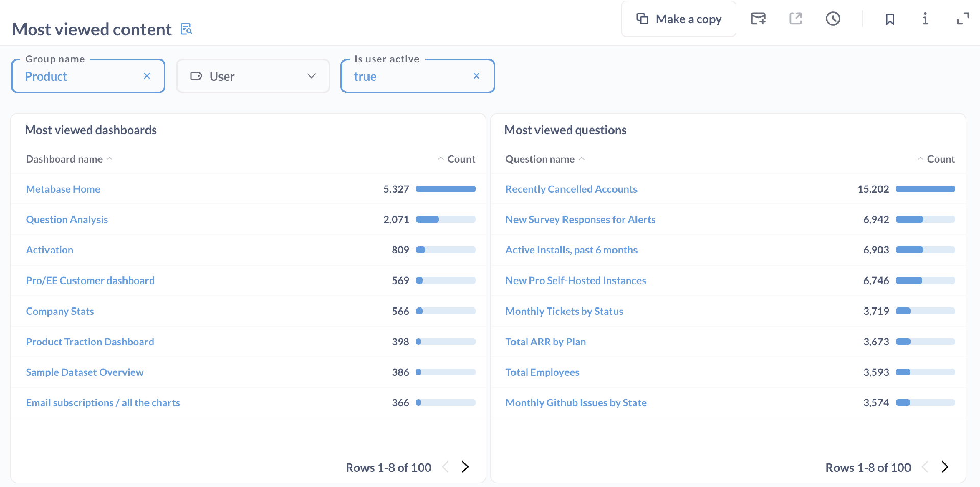Viewport: 980px width, 487px height.
Task: Go to previous page of dashboards table
Action: pyautogui.click(x=445, y=467)
